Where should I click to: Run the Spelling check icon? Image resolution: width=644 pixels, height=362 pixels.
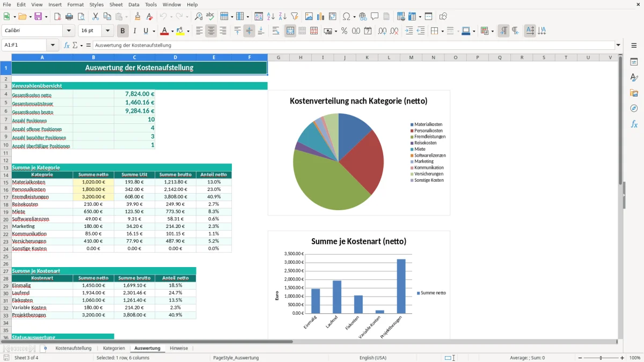(210, 17)
